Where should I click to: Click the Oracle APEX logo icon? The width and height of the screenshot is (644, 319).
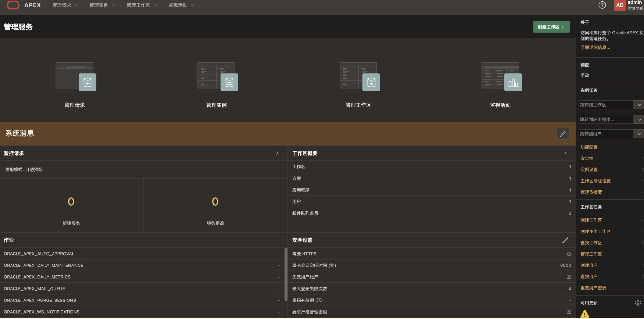(13, 5)
